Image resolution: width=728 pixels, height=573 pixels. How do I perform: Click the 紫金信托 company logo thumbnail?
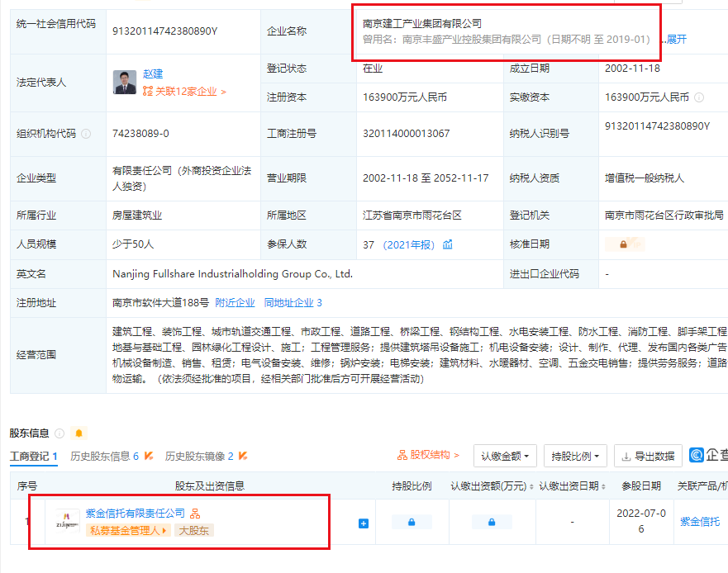(67, 522)
